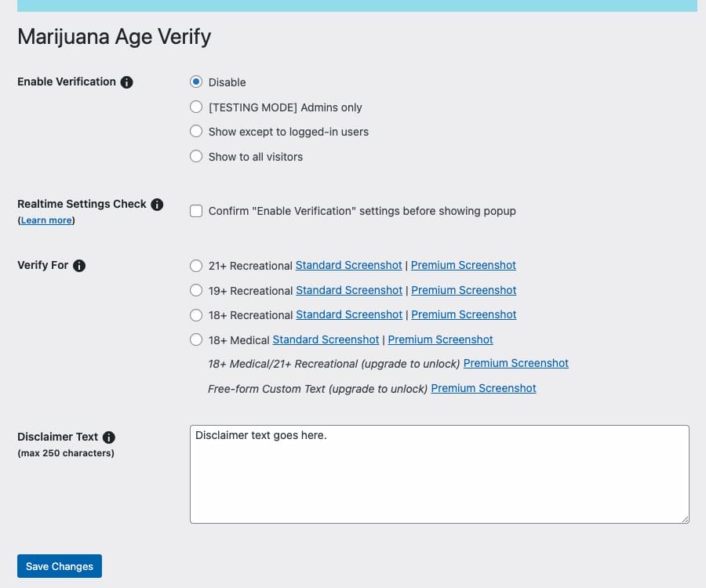Grab the textarea resize handle corner

685,519
